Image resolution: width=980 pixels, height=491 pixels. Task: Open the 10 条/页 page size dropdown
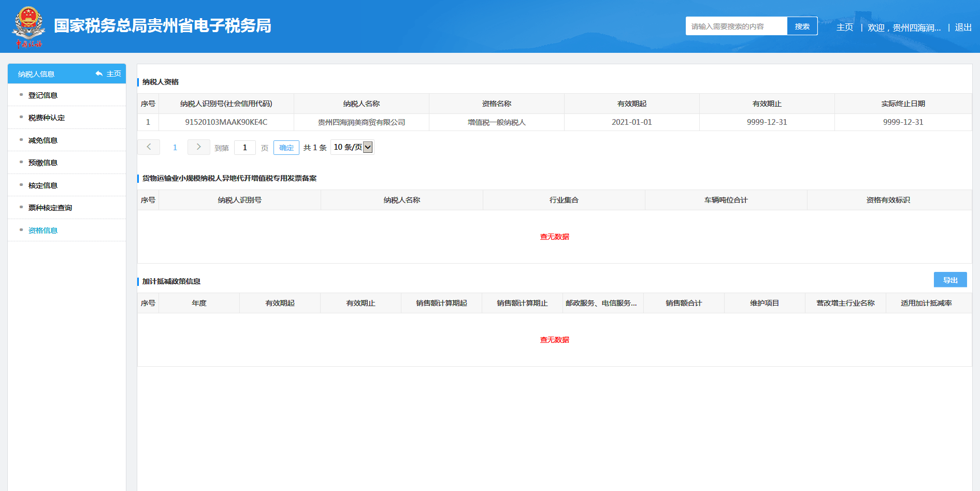tap(352, 147)
